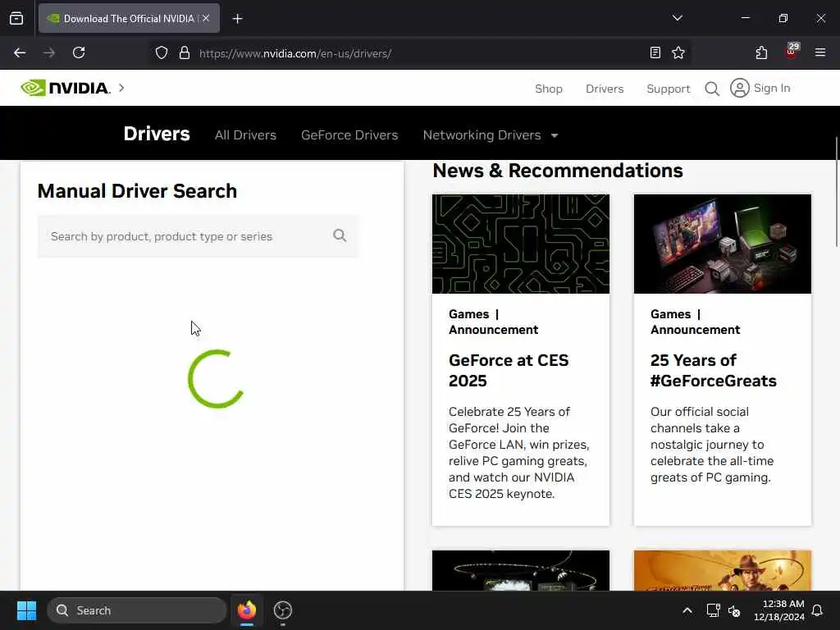Screen dimensions: 840x630
Task: Reload the page with the refresh icon
Action: pyautogui.click(x=79, y=52)
